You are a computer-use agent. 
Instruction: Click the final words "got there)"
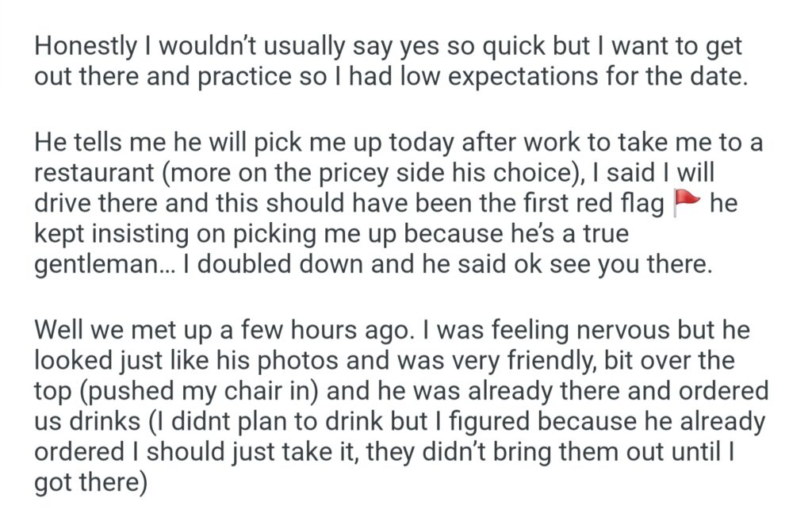(90, 481)
